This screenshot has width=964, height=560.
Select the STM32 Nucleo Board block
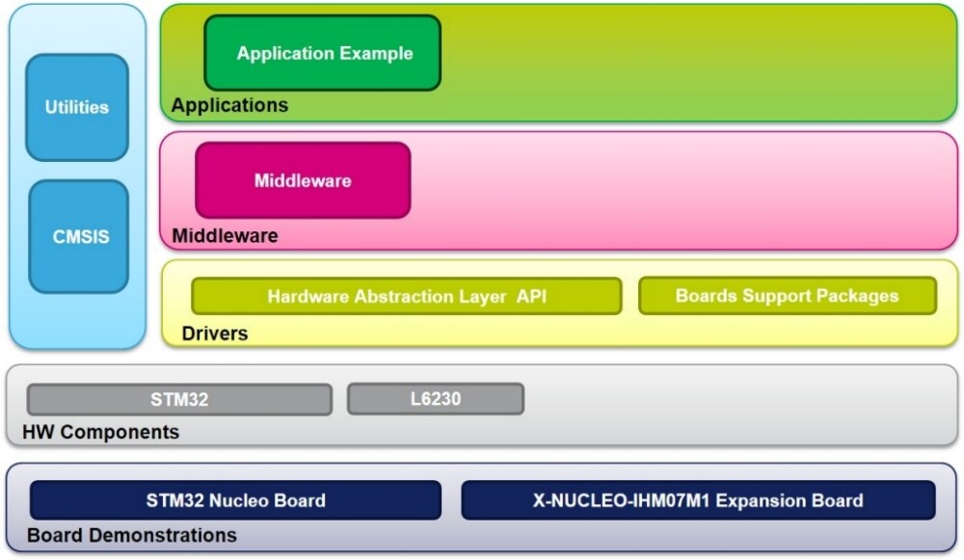point(235,500)
